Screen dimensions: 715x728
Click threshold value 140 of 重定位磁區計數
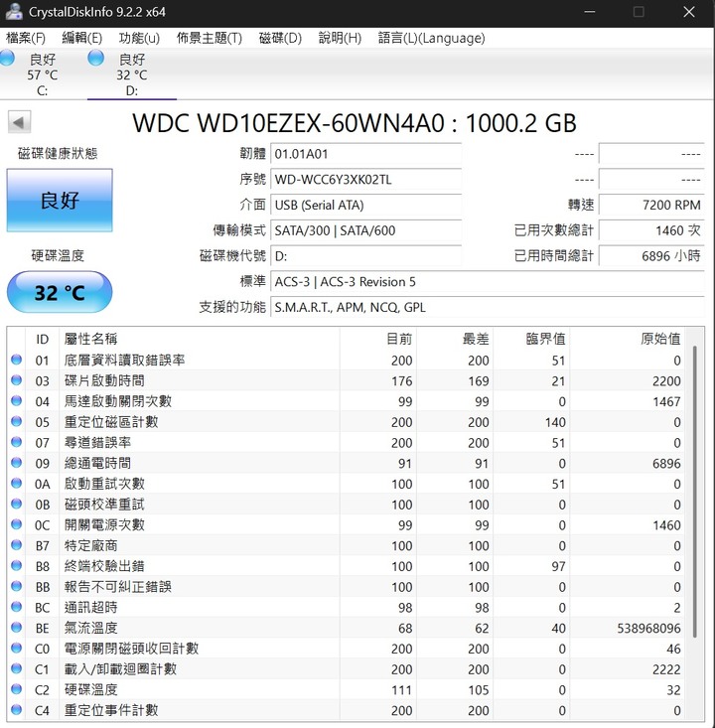555,422
